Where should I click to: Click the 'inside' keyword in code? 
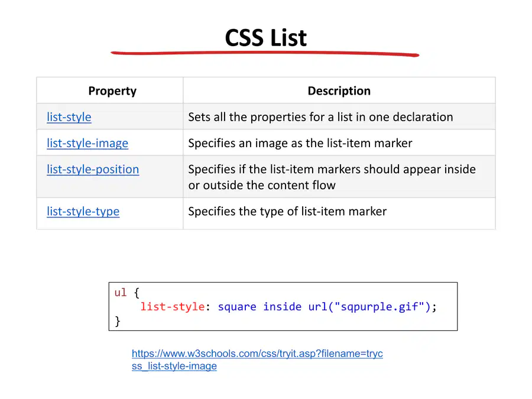pos(283,307)
